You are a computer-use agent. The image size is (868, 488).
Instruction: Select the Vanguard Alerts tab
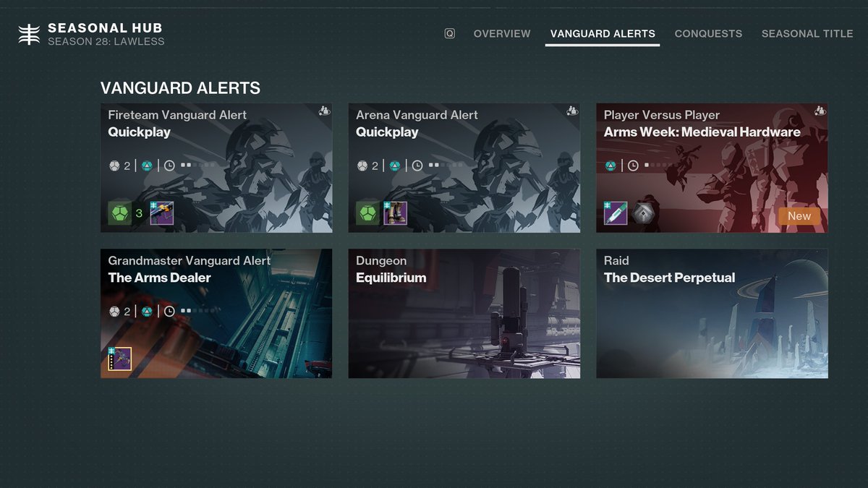tap(603, 34)
